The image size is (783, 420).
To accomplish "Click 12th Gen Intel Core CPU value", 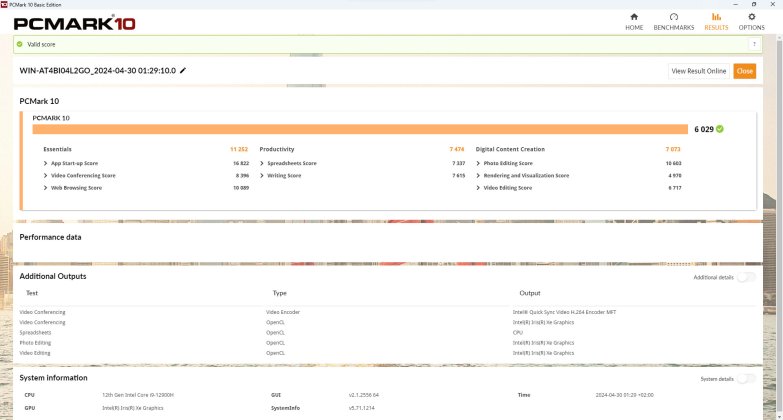I will [138, 395].
